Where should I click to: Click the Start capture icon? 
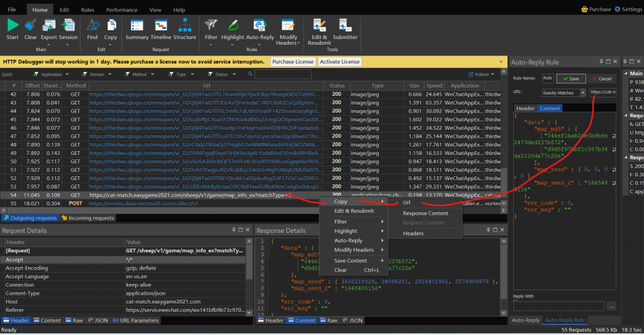(12, 26)
